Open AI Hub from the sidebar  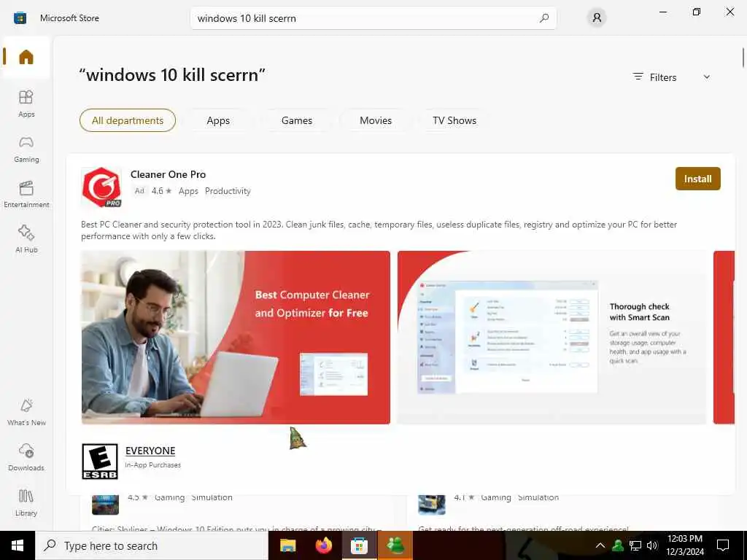tap(26, 239)
